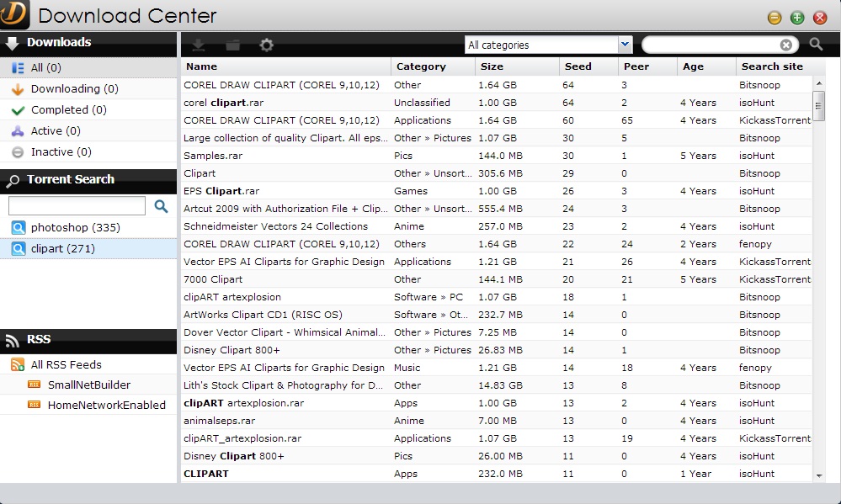Maximize window with green plus button
The width and height of the screenshot is (841, 504).
pyautogui.click(x=797, y=18)
